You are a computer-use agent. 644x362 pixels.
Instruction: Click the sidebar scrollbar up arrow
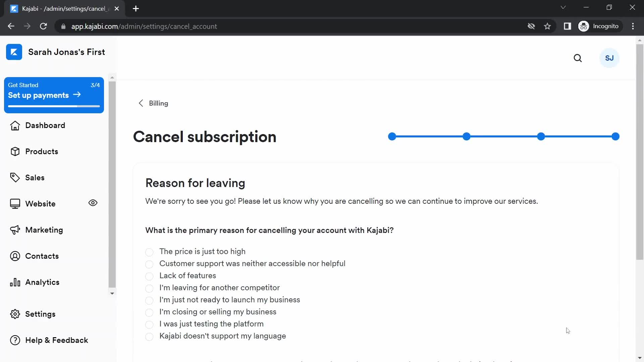point(112,77)
